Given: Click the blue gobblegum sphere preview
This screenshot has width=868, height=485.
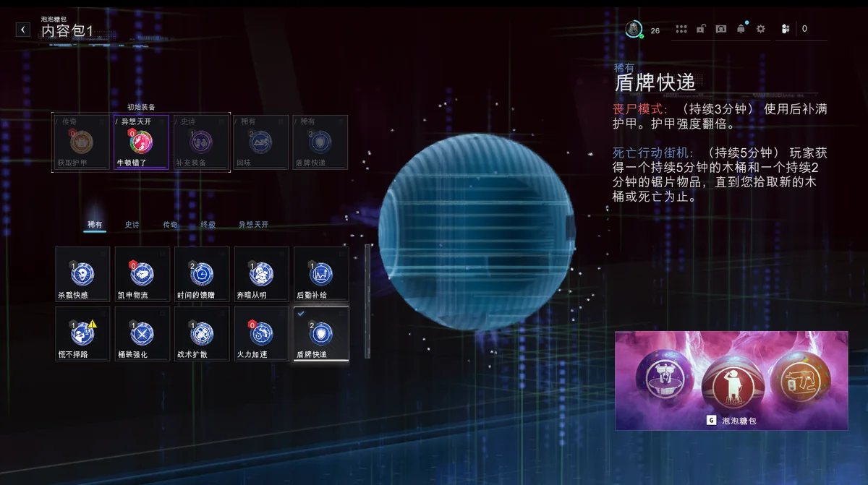Looking at the screenshot, I should pos(477,233).
